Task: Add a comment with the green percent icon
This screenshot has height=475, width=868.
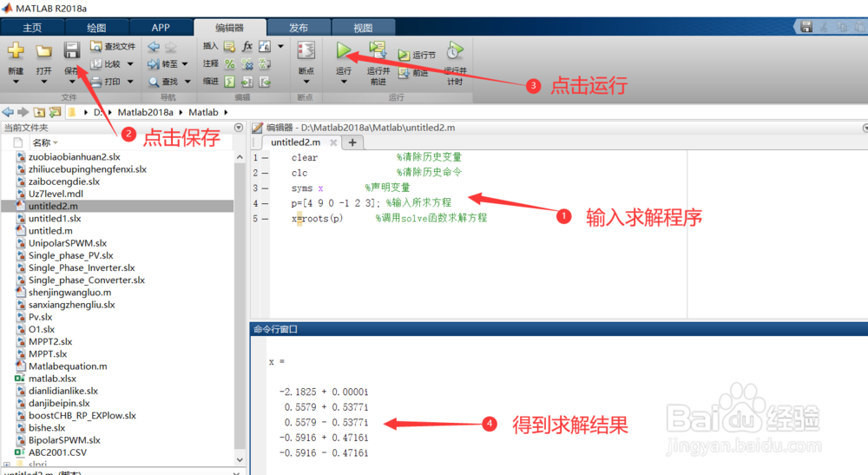Action: [x=229, y=64]
